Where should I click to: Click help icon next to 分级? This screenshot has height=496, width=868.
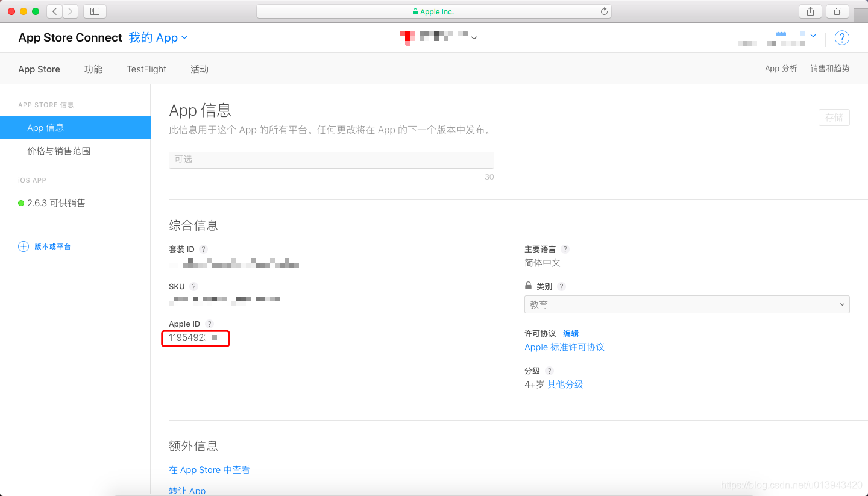[x=549, y=371]
